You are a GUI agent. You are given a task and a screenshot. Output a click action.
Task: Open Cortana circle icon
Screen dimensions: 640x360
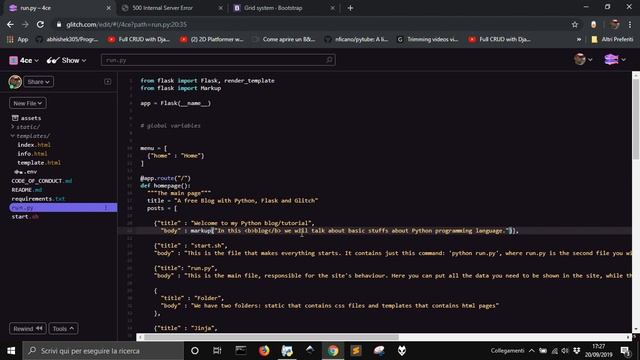tap(195, 351)
